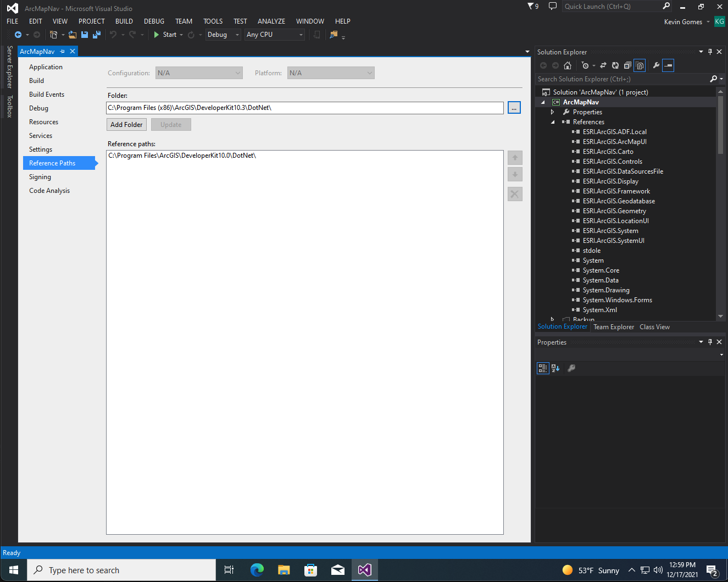Image resolution: width=728 pixels, height=582 pixels.
Task: Click the Auto Hide pin in Properties panel
Action: (710, 342)
